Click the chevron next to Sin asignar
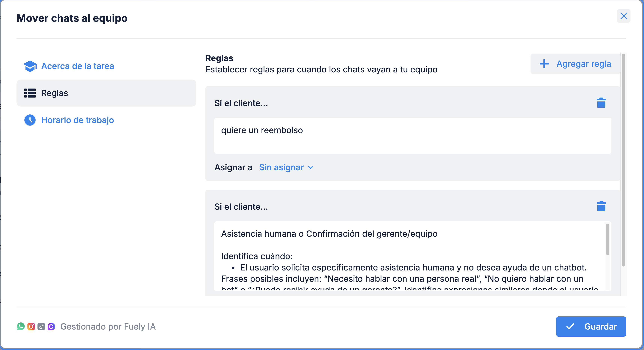This screenshot has height=350, width=644. pos(311,168)
